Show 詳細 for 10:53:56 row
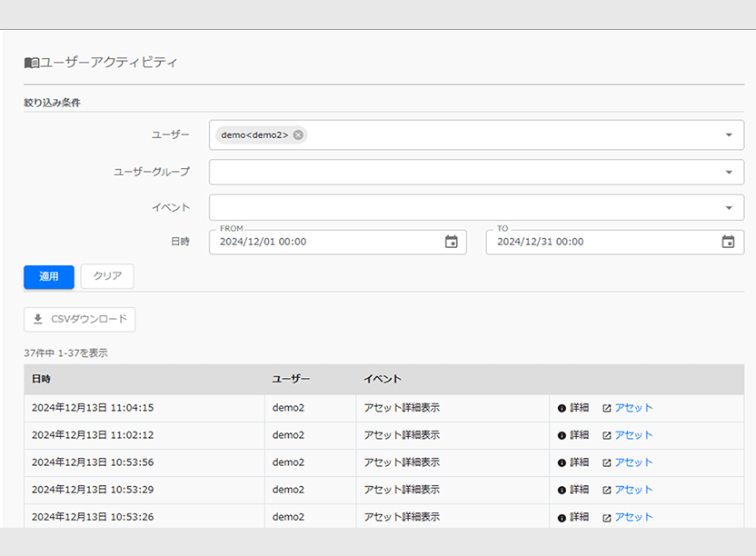The height and width of the screenshot is (556, 756). [x=579, y=462]
